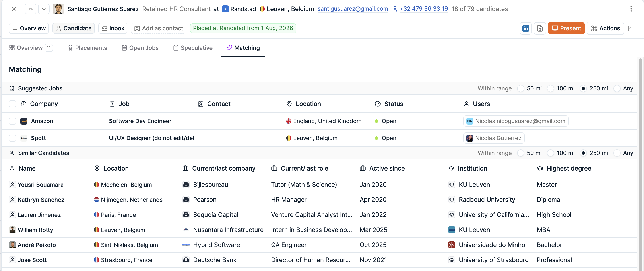644x271 pixels.
Task: Click the vertical scrollbar on the right
Action: coord(640,164)
